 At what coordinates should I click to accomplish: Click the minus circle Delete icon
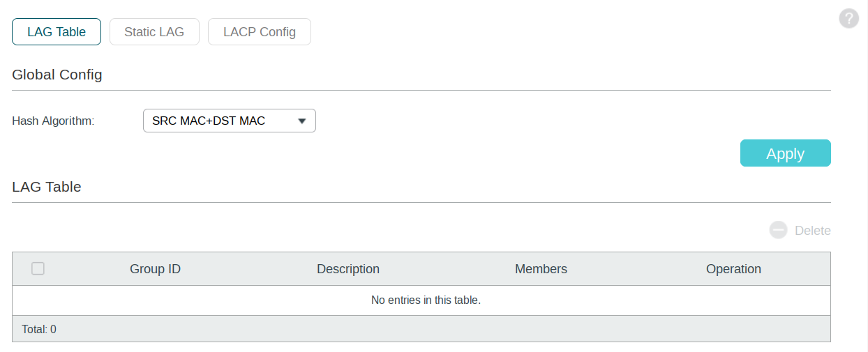tap(779, 230)
